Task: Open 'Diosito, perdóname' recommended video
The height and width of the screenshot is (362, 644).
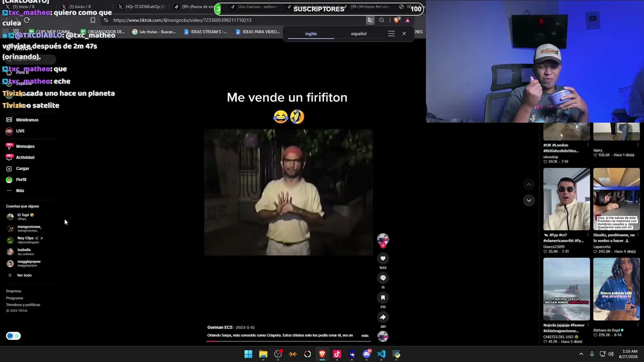Action: pyautogui.click(x=616, y=199)
